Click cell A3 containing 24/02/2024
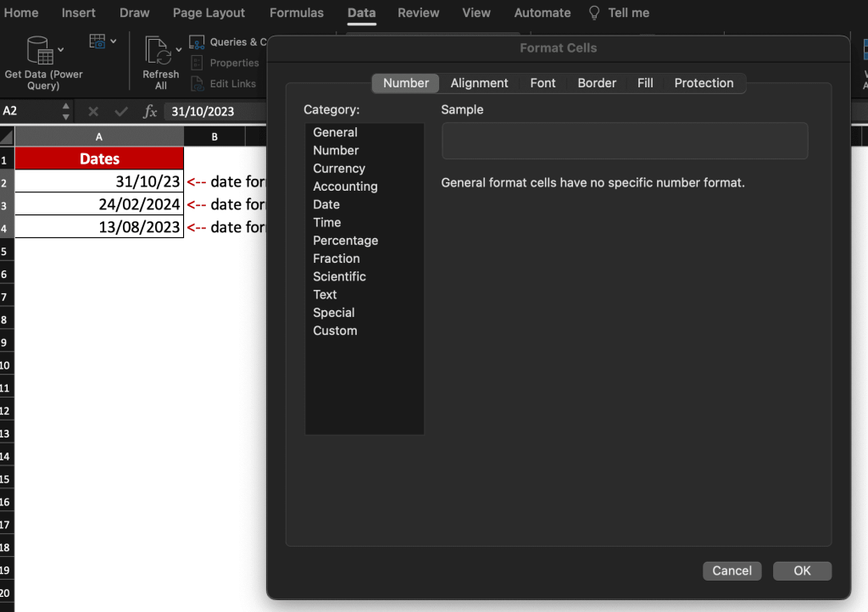This screenshot has height=612, width=868. pyautogui.click(x=99, y=204)
